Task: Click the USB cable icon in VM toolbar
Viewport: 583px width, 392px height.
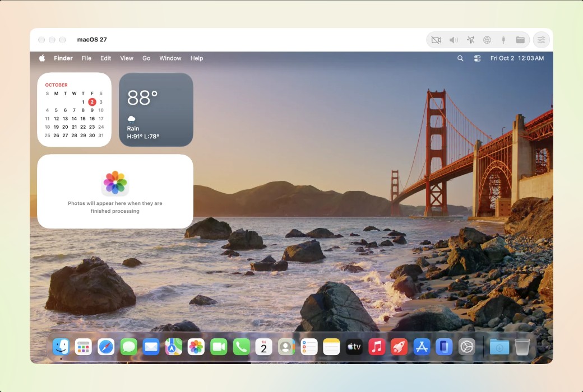Action: (x=503, y=40)
